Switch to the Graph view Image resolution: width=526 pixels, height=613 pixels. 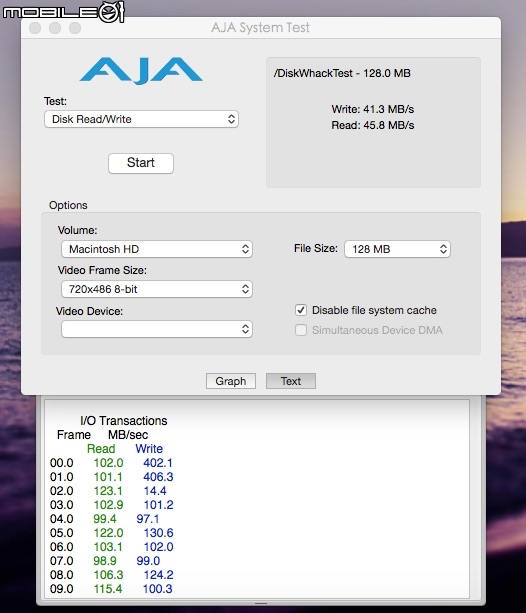click(x=231, y=381)
